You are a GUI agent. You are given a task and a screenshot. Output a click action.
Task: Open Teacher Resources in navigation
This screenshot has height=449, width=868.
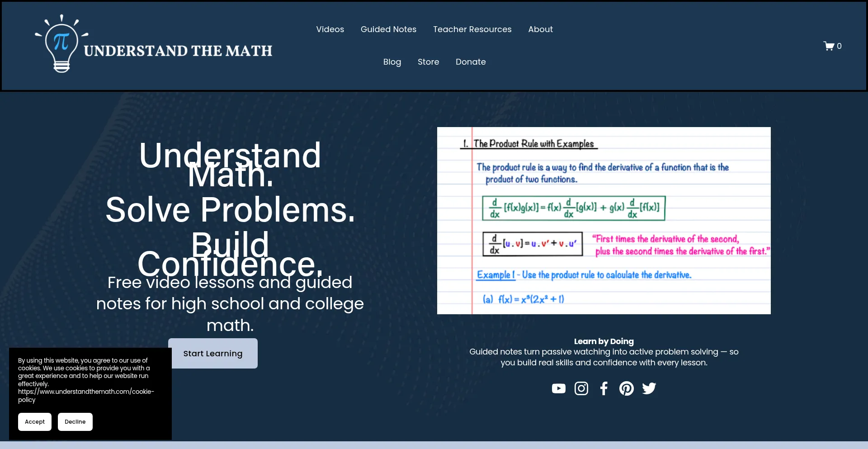click(x=472, y=29)
